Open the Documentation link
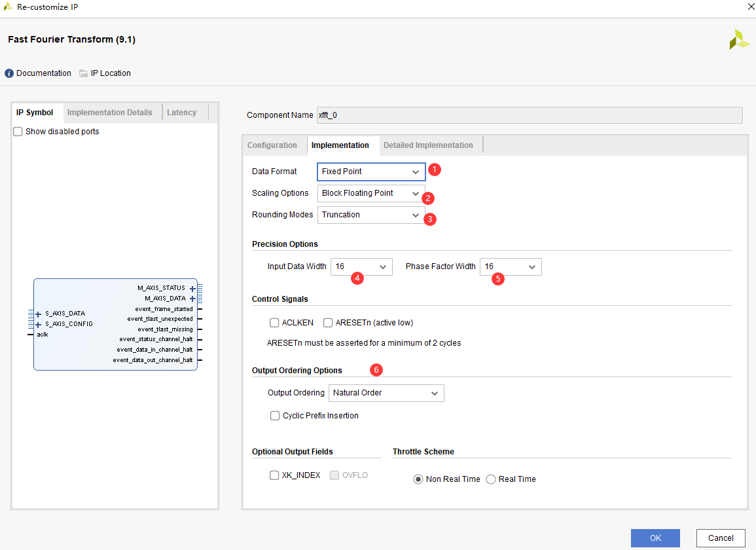 (x=44, y=73)
